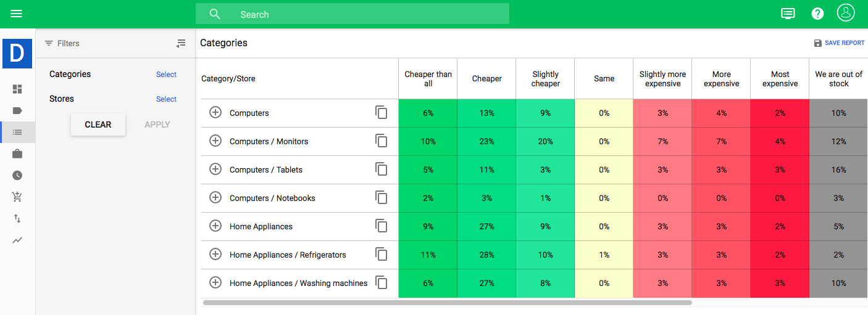Expand the Computers category row
Viewport: 868px width, 315px height.
coord(215,113)
